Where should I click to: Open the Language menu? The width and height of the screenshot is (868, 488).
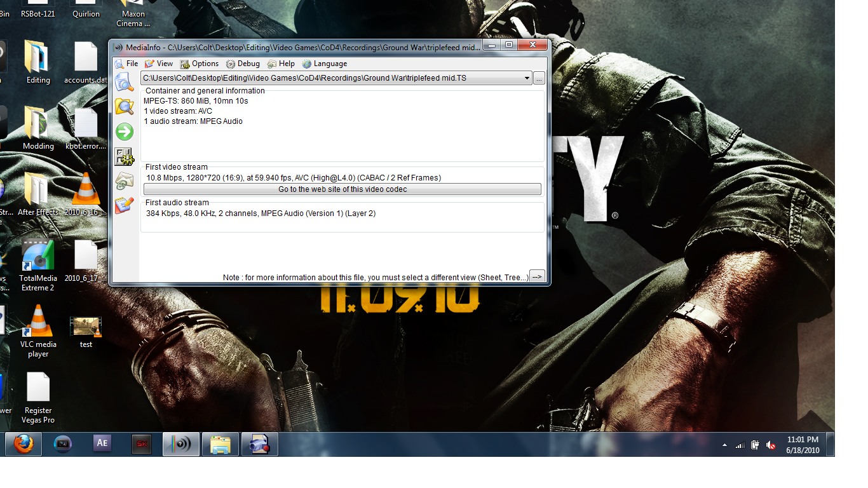(325, 64)
